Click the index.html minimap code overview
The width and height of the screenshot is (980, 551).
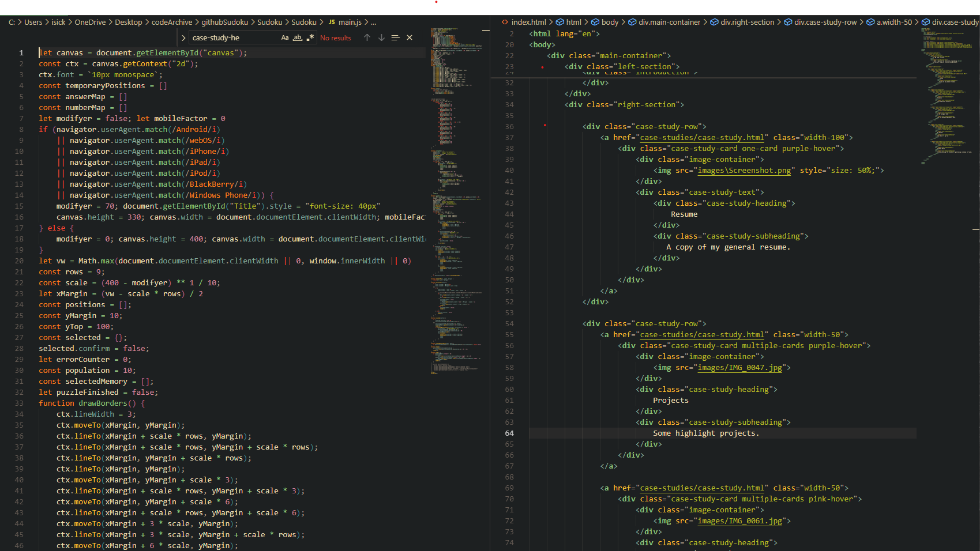pos(946,95)
